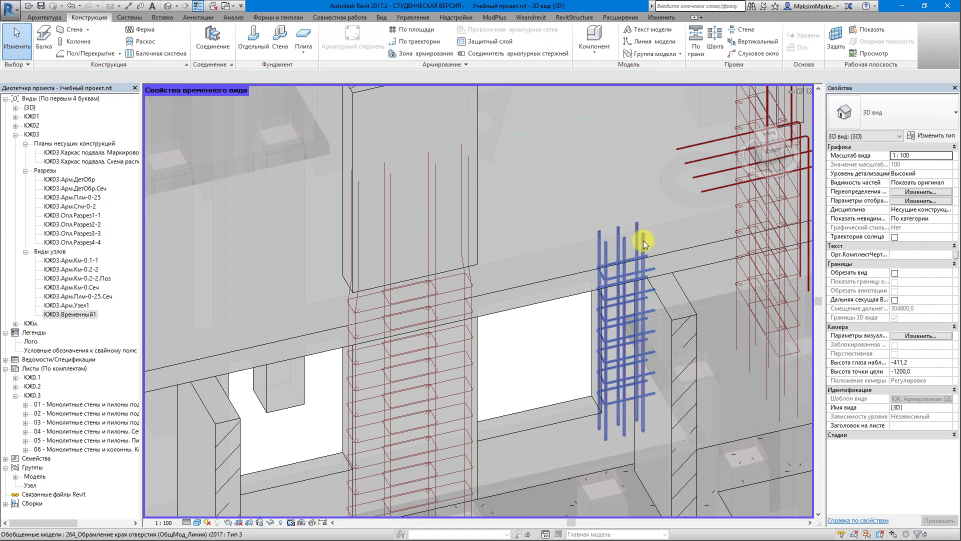Choose the Соединение tool in ribbon
The height and width of the screenshot is (541, 961).
click(212, 38)
